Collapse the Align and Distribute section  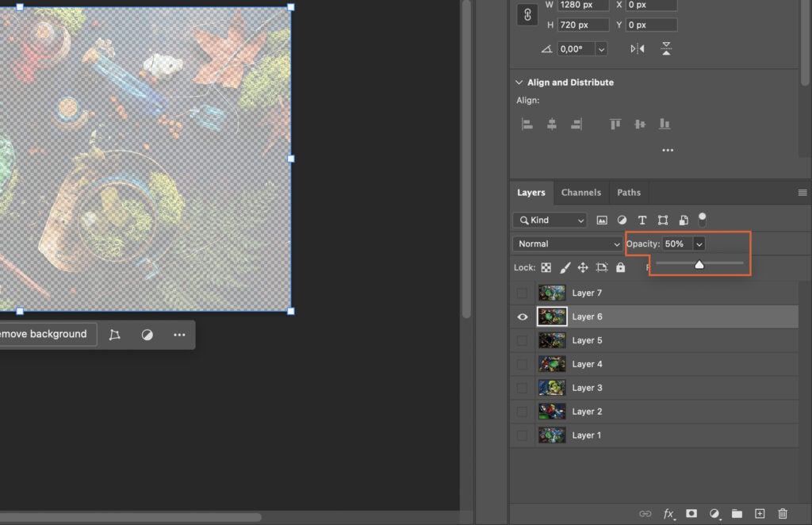pos(519,82)
